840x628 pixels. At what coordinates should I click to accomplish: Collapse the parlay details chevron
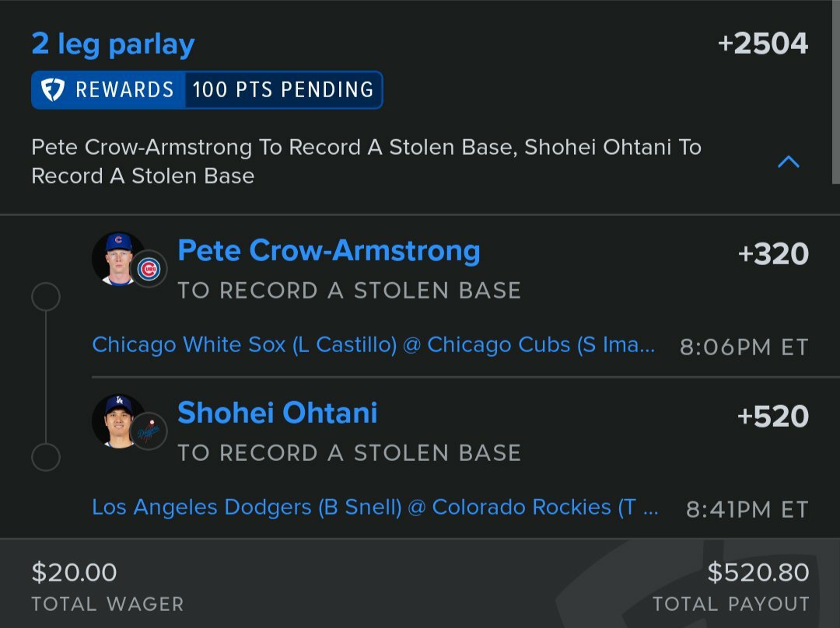pyautogui.click(x=788, y=162)
